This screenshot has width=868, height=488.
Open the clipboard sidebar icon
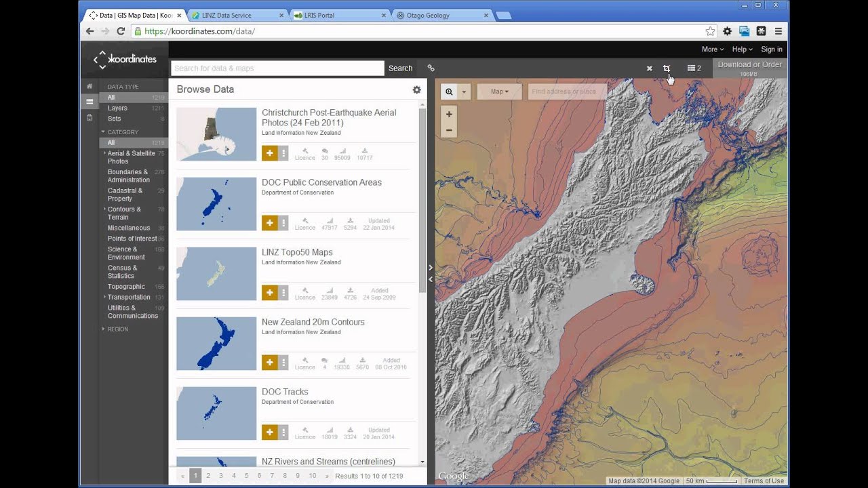click(x=89, y=117)
